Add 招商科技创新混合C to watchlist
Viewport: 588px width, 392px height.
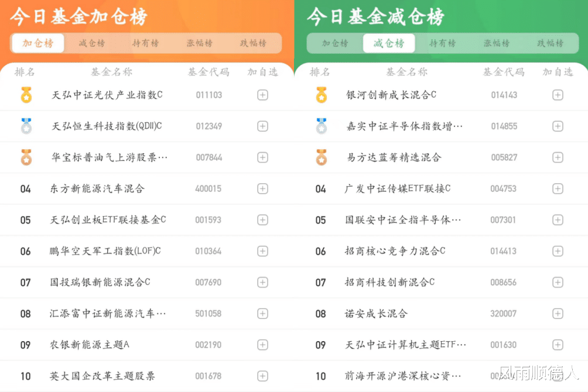pyautogui.click(x=558, y=282)
